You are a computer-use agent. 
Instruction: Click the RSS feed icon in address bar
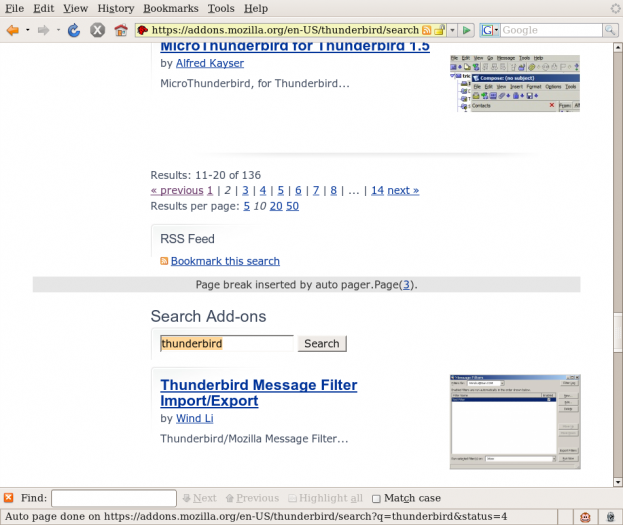pyautogui.click(x=426, y=30)
